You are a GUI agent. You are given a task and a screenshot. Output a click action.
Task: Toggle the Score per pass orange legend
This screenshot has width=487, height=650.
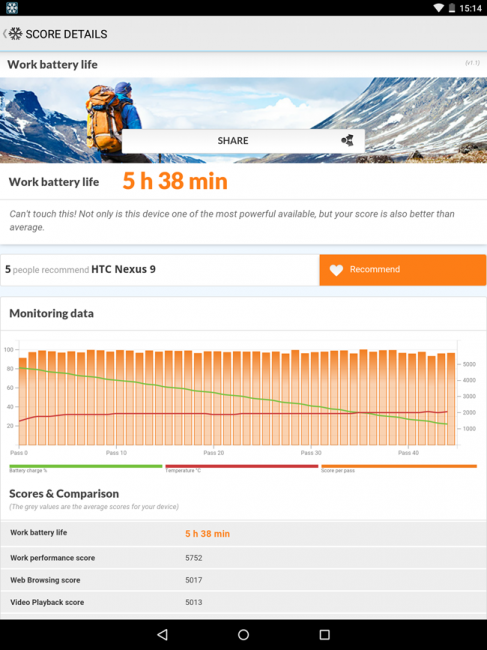pos(399,468)
